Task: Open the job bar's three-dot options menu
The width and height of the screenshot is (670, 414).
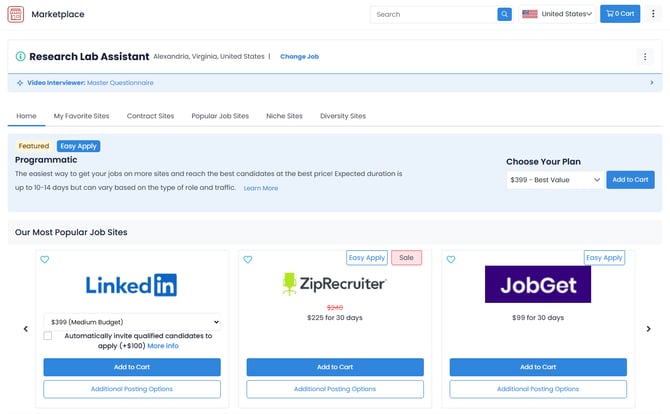Action: point(645,57)
